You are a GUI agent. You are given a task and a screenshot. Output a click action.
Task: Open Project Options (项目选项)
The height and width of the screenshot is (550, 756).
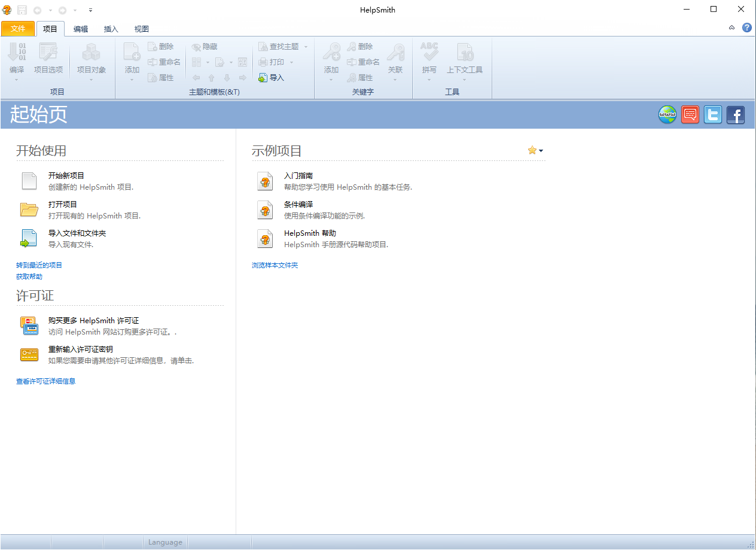48,59
